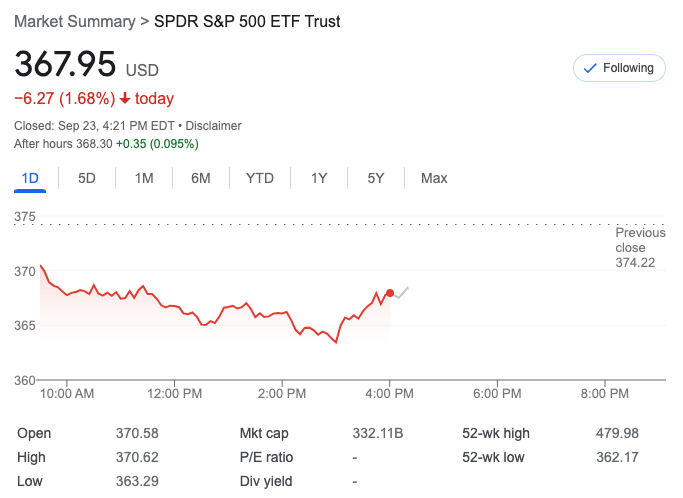Viewport: 683px width, 498px height.
Task: Toggle the Following button
Action: coord(619,68)
